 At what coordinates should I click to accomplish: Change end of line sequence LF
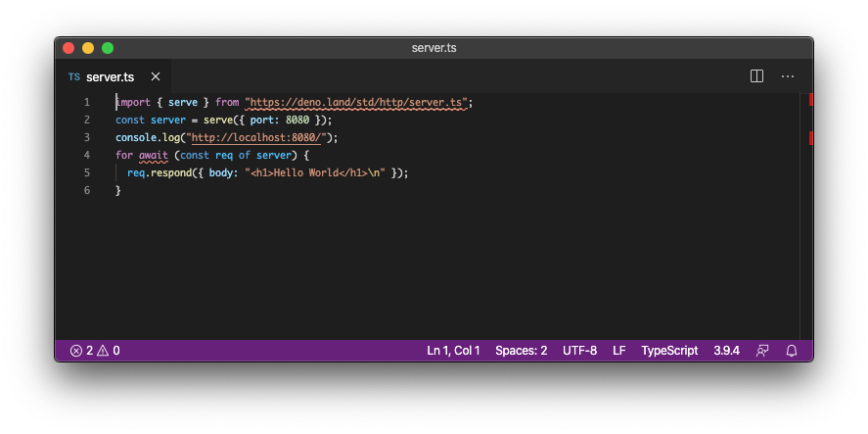click(618, 351)
